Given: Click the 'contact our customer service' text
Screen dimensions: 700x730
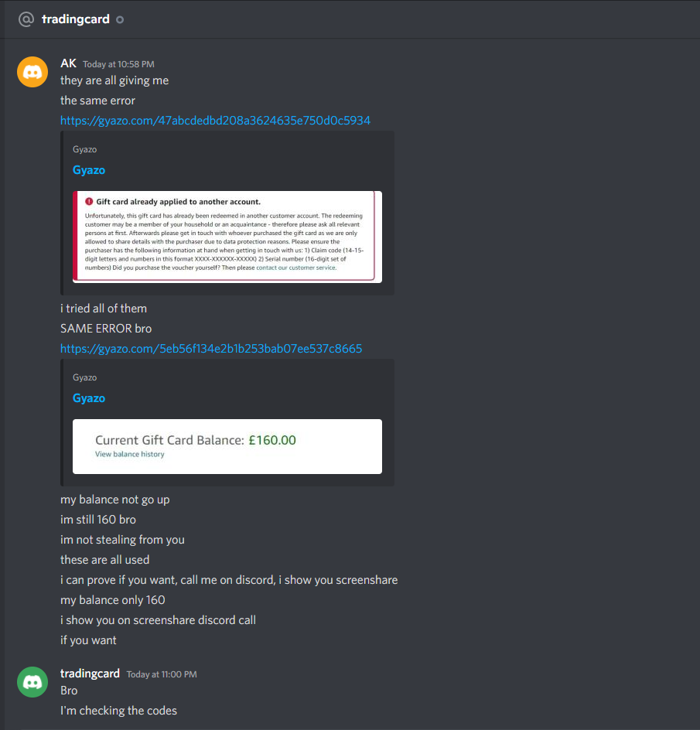Looking at the screenshot, I should [x=295, y=268].
